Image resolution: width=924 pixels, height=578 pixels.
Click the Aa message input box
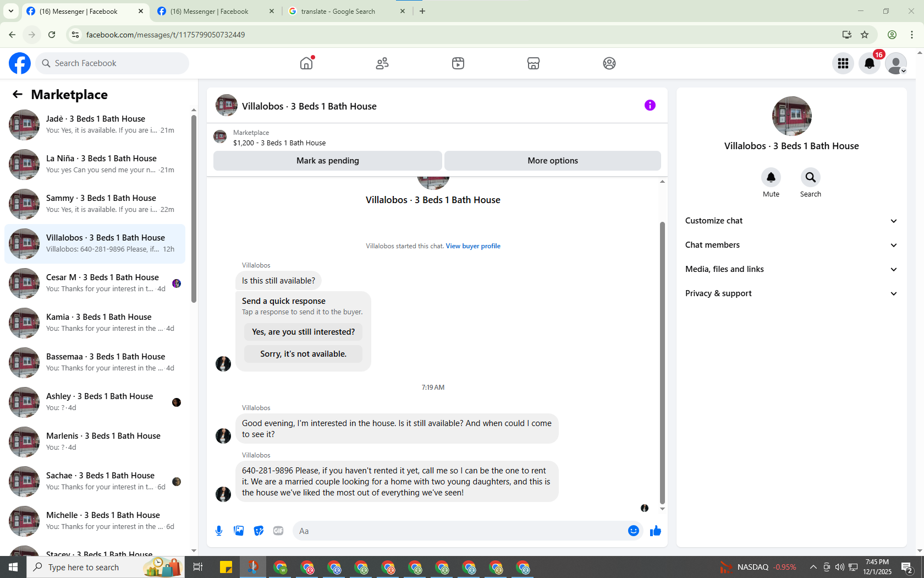tap(460, 531)
